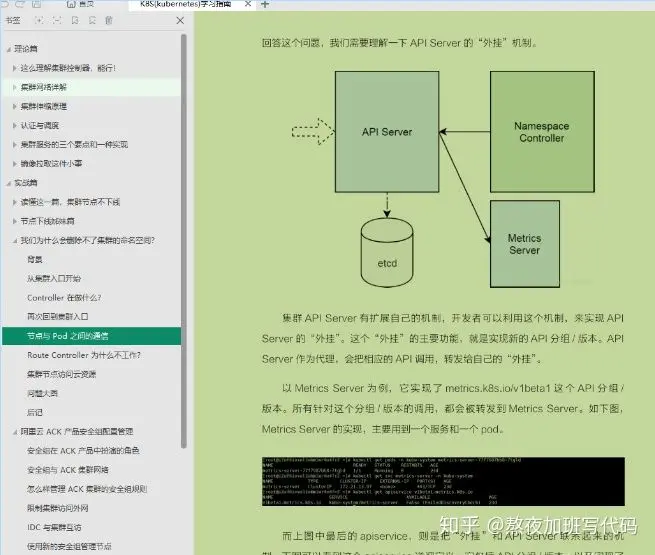
Task: Jump to the 后记 bookmark
Action: [35, 412]
